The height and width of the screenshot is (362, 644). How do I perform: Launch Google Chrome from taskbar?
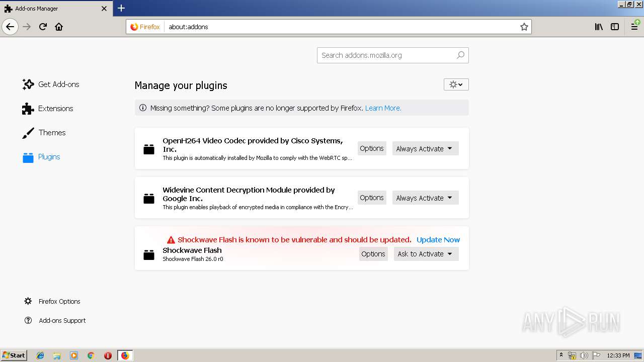click(x=91, y=355)
